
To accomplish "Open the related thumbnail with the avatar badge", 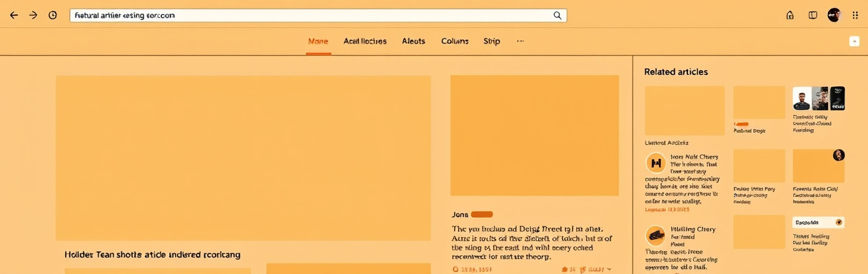I will click(819, 166).
